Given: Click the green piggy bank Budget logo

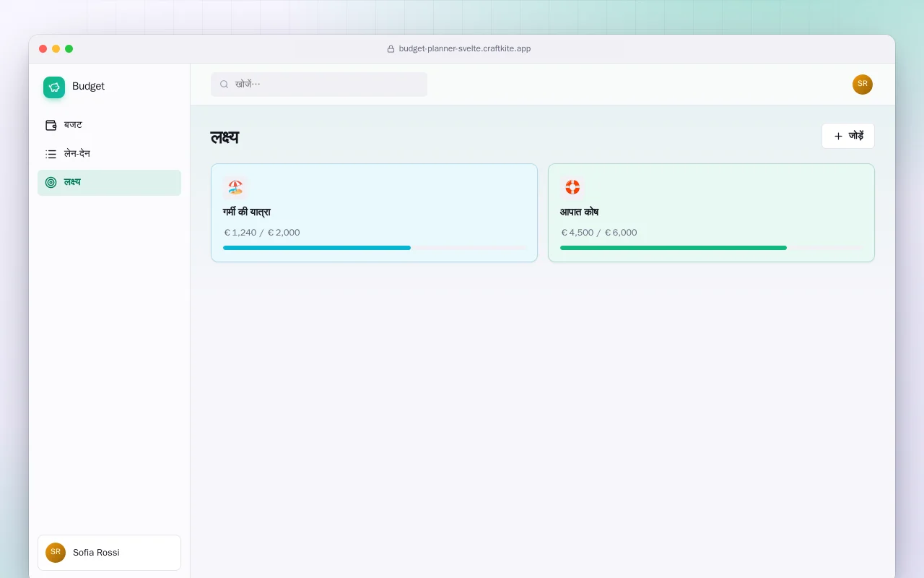Looking at the screenshot, I should pyautogui.click(x=54, y=87).
